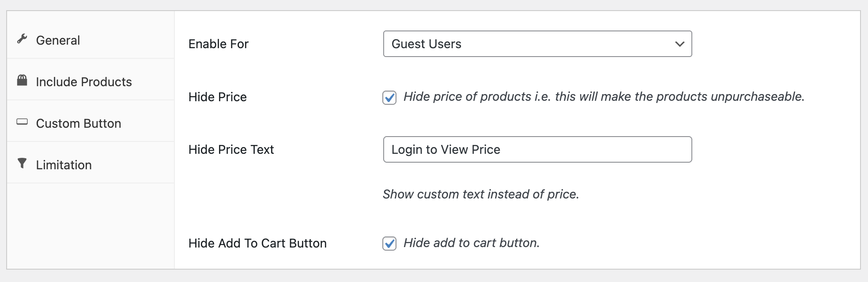Uncheck the Hide Price checkbox

389,97
